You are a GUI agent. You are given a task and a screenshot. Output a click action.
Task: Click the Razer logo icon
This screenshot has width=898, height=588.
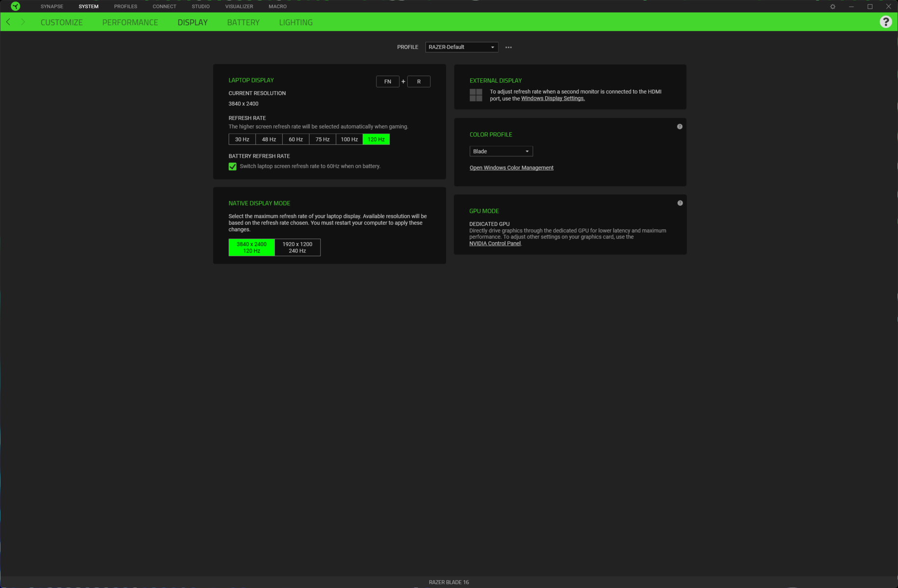tap(16, 6)
